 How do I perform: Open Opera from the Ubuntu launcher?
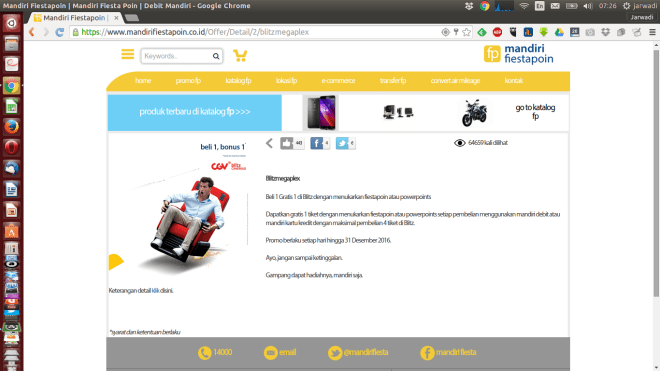click(11, 147)
